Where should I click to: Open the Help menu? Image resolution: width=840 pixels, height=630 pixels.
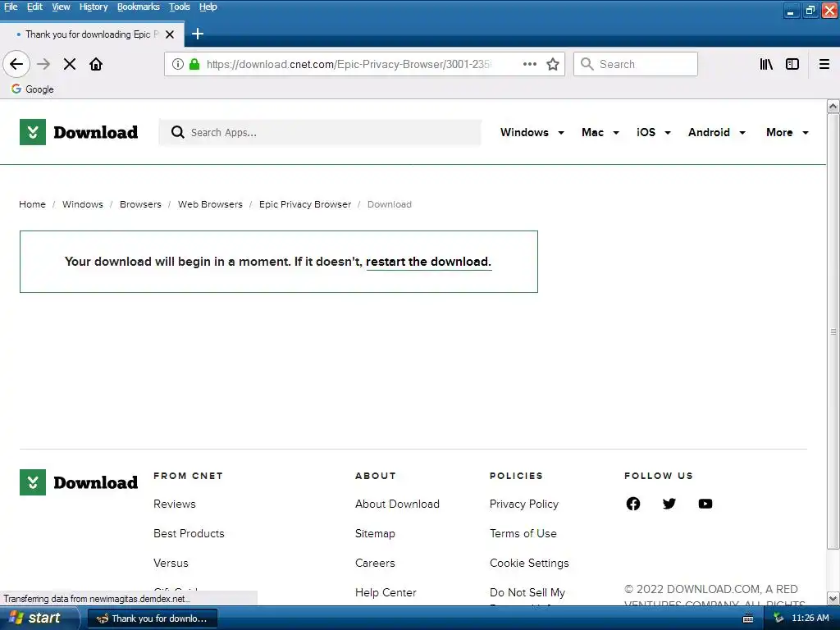click(x=208, y=7)
